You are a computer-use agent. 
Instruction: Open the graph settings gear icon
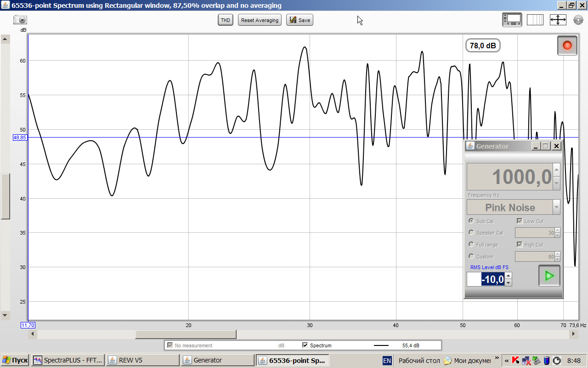click(578, 20)
